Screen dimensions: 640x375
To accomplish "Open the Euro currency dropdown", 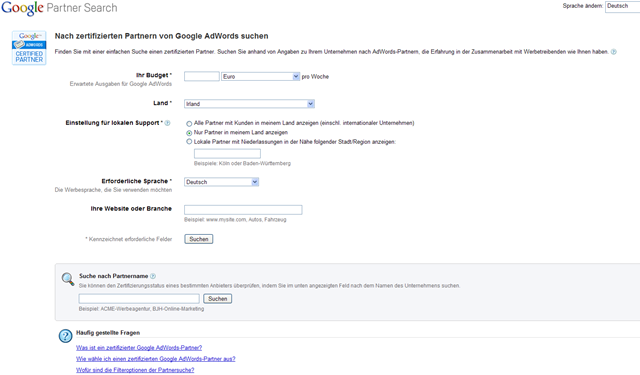I will coord(260,76).
